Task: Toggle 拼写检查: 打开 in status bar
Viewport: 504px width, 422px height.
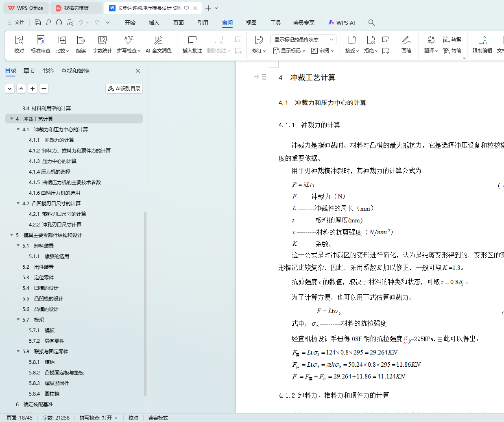Action: coord(98,418)
